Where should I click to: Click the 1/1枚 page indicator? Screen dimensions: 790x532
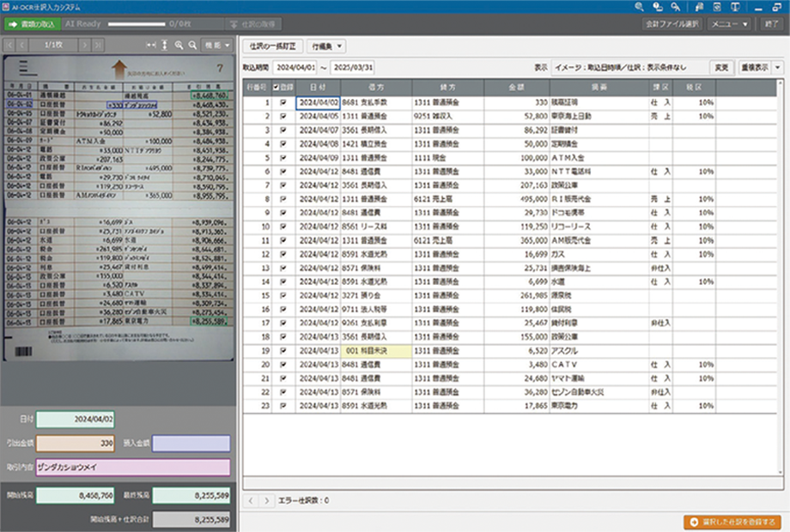pyautogui.click(x=53, y=45)
